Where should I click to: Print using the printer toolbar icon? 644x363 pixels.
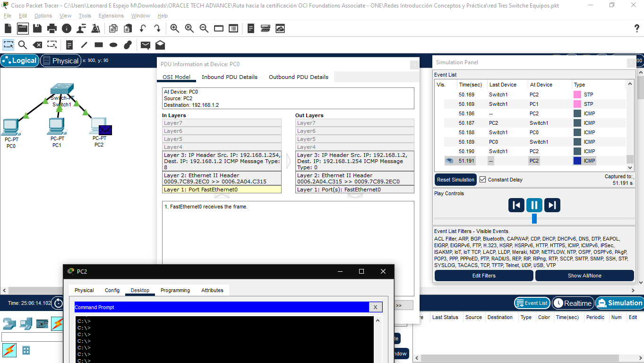[52, 28]
